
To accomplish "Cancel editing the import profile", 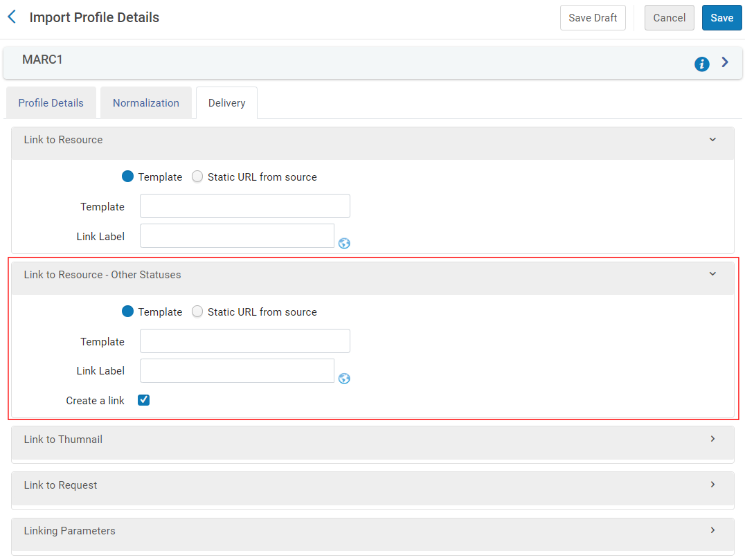I will point(669,18).
